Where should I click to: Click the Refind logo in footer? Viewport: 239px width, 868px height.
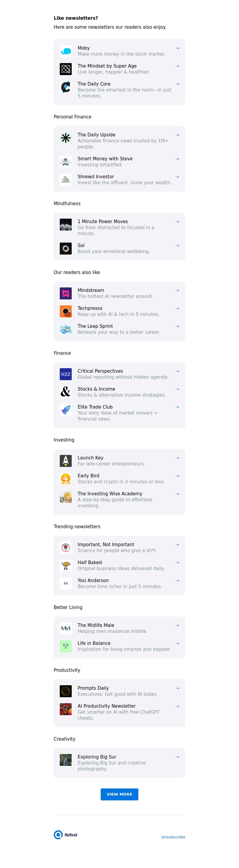click(66, 835)
